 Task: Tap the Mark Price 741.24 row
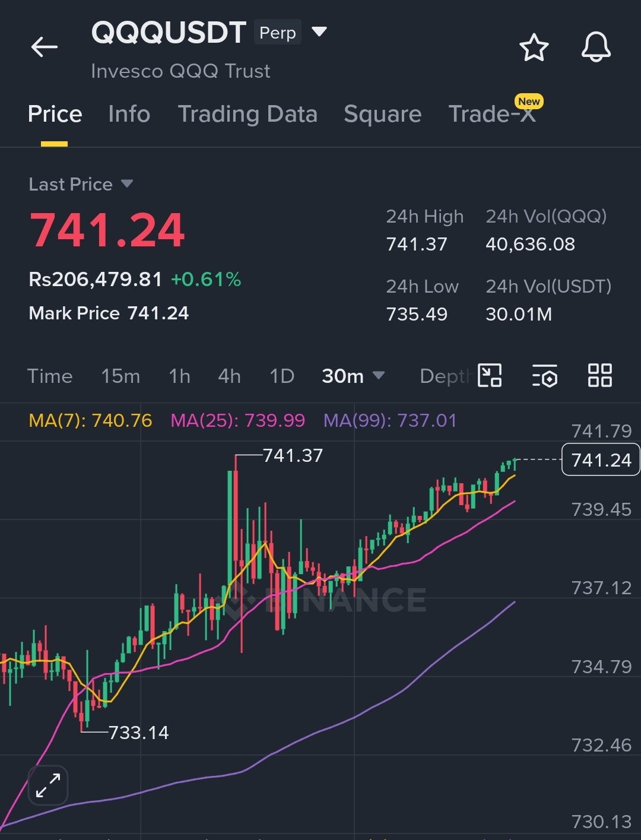[x=109, y=313]
